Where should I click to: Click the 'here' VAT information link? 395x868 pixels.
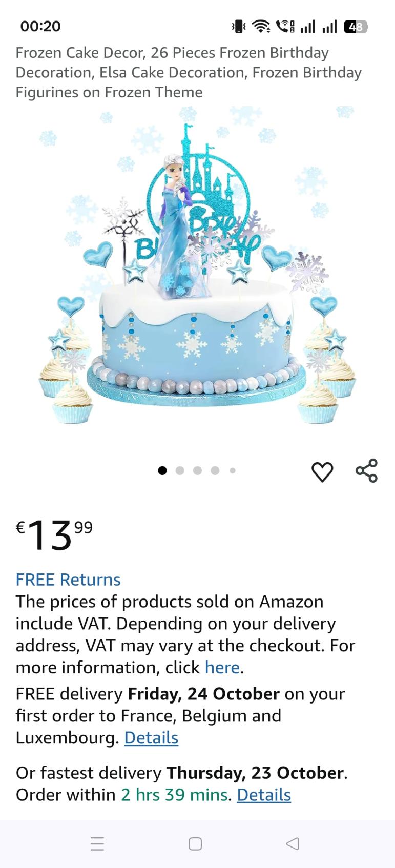(222, 667)
